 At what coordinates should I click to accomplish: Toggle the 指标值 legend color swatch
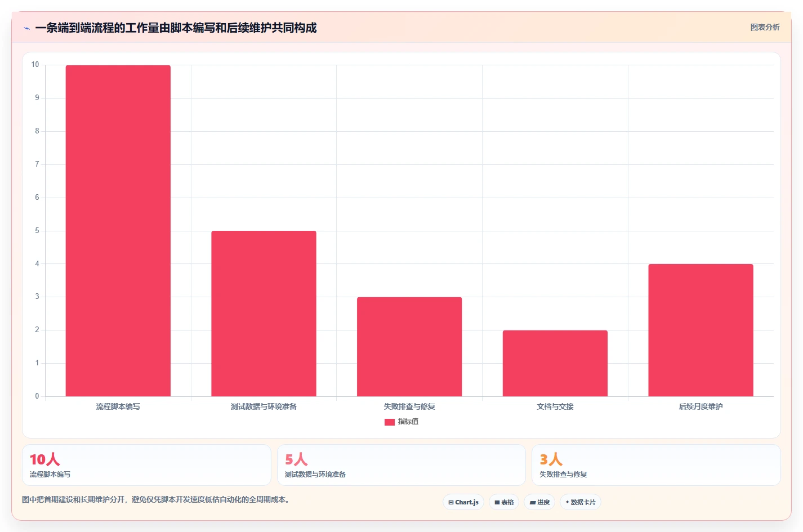tap(390, 422)
